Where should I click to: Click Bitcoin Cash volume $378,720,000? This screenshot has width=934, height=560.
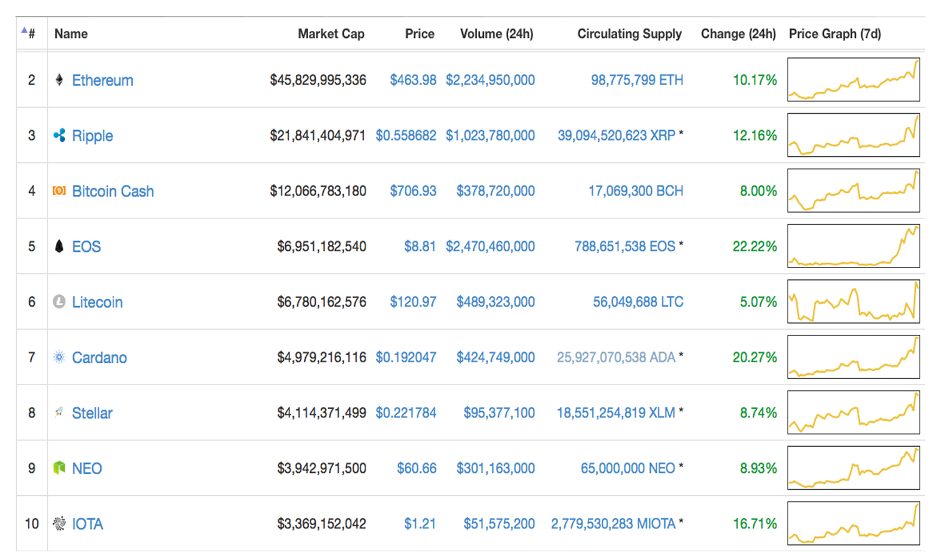(x=496, y=190)
